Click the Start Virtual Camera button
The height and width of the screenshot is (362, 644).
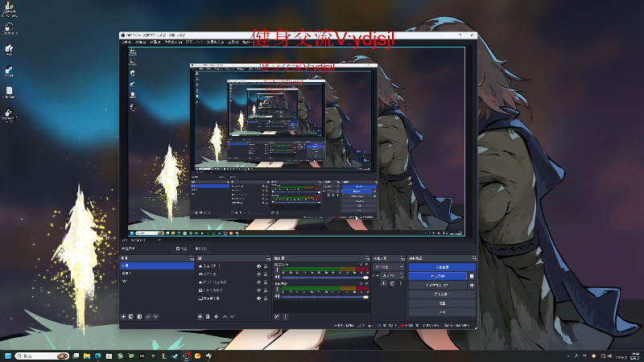pos(438,285)
